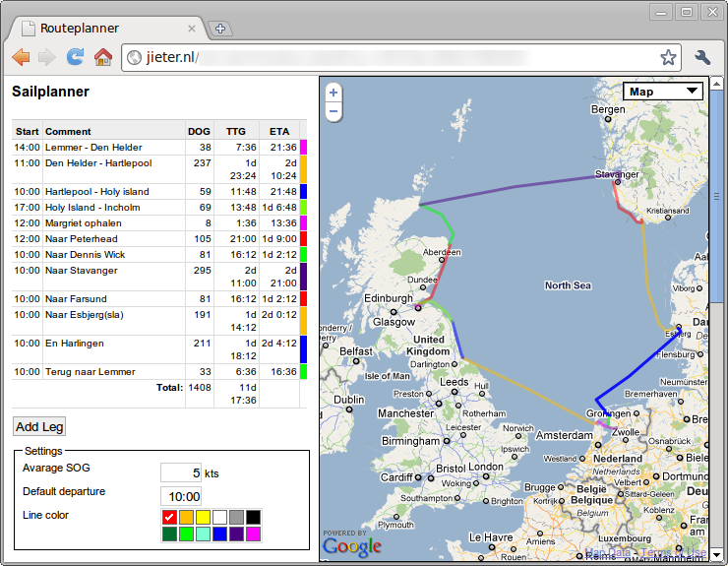Viewport: 728px width, 566px height.
Task: Edit the Default departure time field
Action: pyautogui.click(x=181, y=496)
